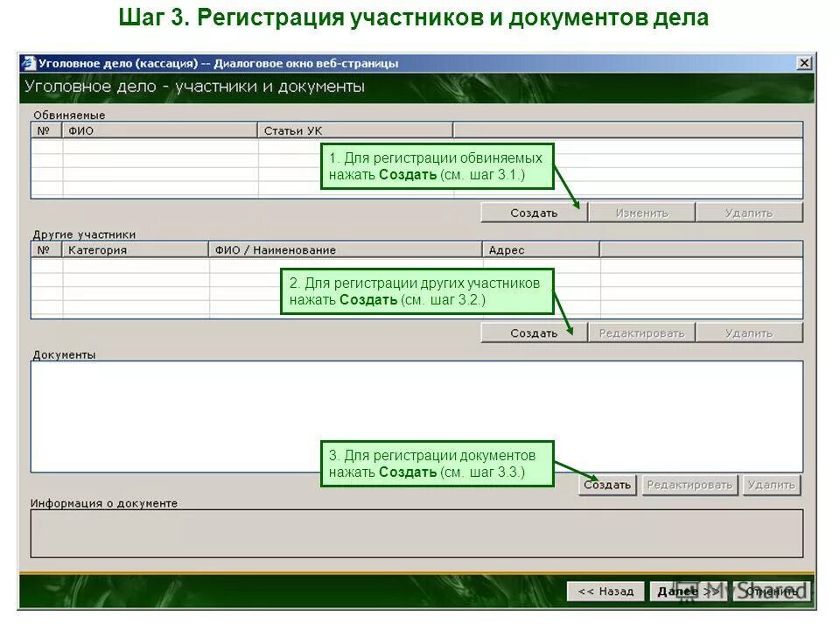Click the Статьи УК column header
Viewport: 840px width, 630px height.
pos(289,129)
